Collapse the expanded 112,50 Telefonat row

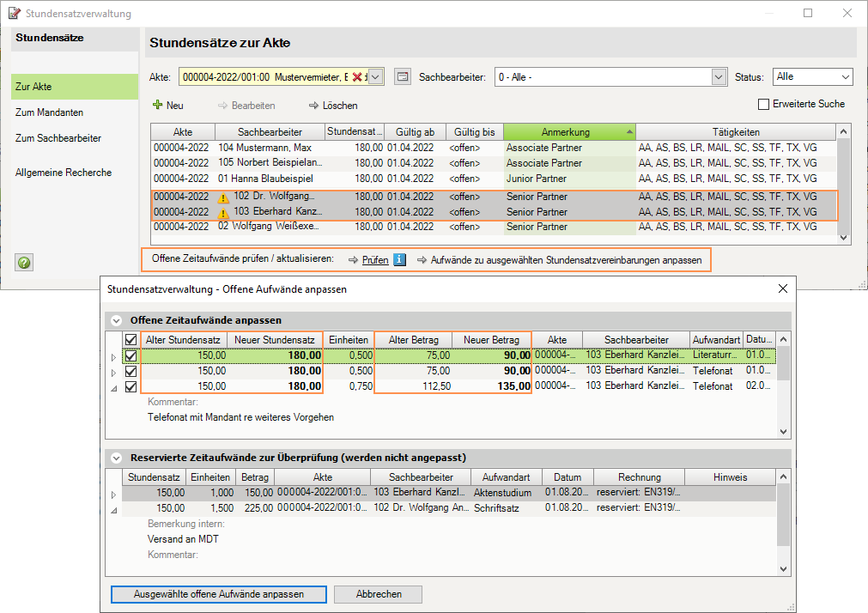[x=113, y=388]
